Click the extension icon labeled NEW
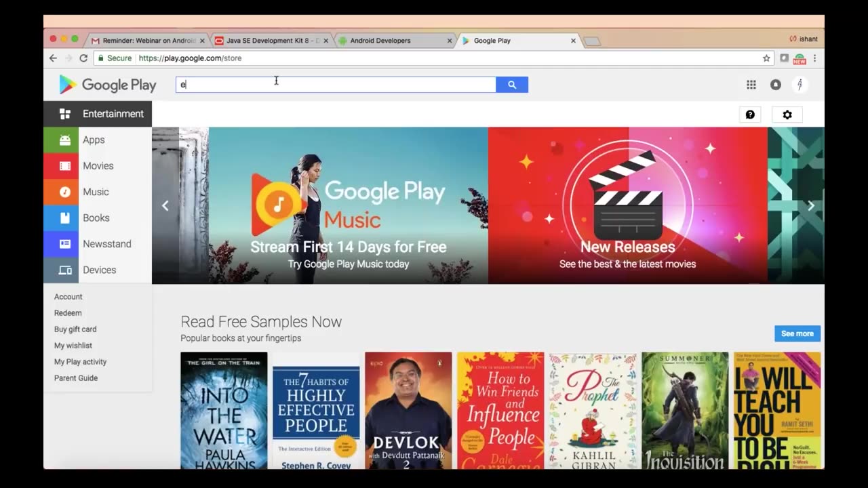Screen dimensions: 868x488 (800, 59)
